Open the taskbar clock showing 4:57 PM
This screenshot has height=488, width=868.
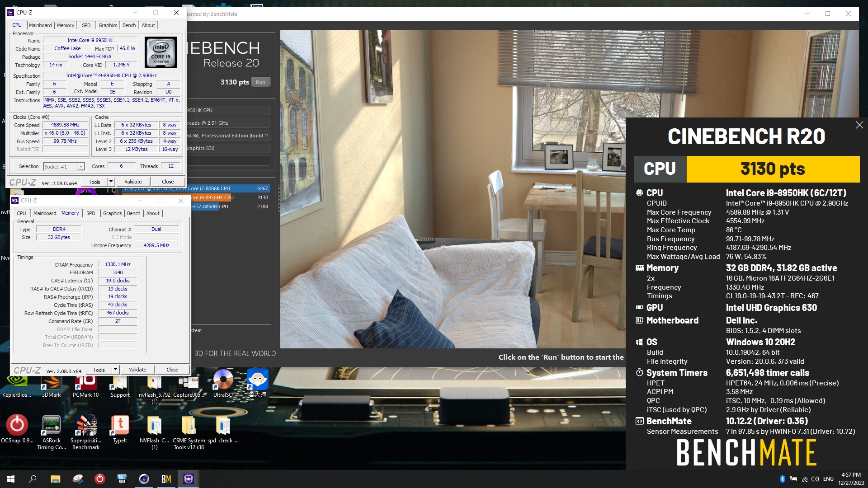(x=851, y=479)
